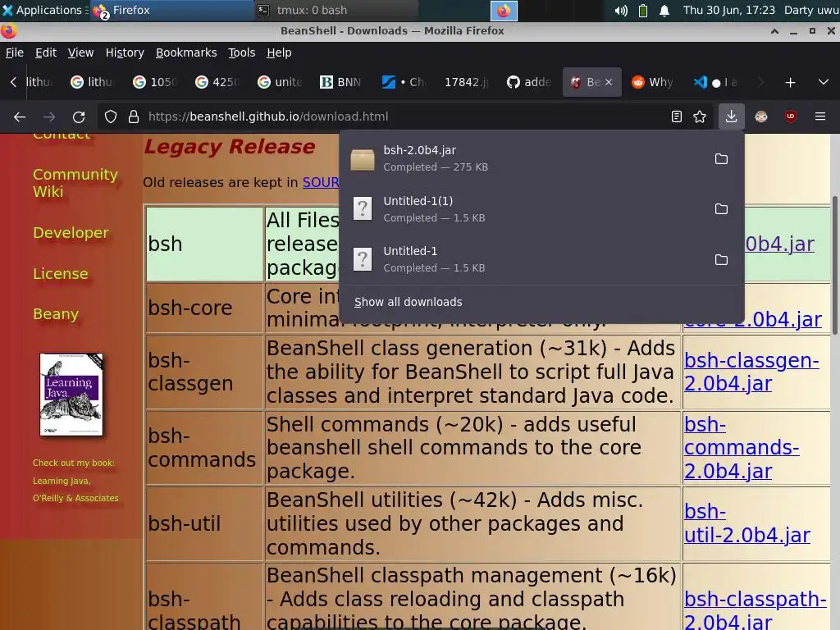Switch to the GitHub 'adde' tab
The width and height of the screenshot is (840, 630).
528,83
